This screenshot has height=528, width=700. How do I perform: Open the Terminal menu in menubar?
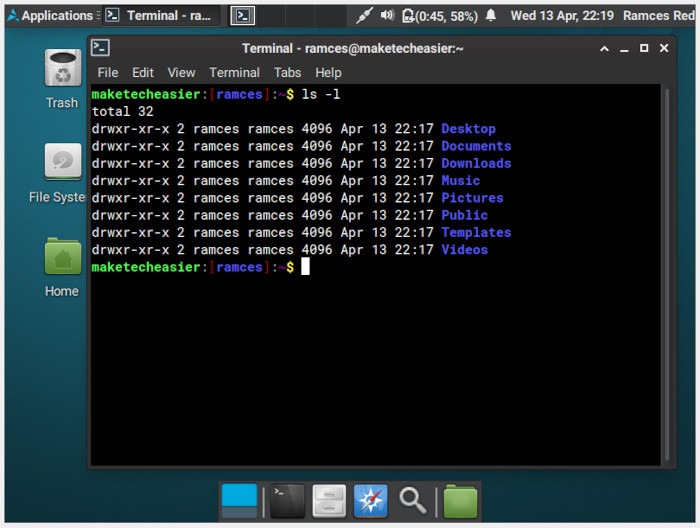click(x=234, y=73)
